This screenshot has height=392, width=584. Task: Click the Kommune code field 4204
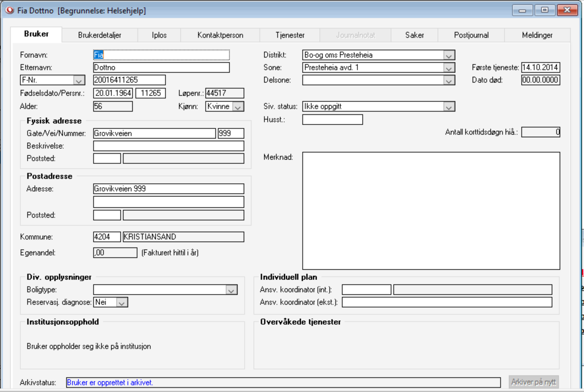[107, 237]
